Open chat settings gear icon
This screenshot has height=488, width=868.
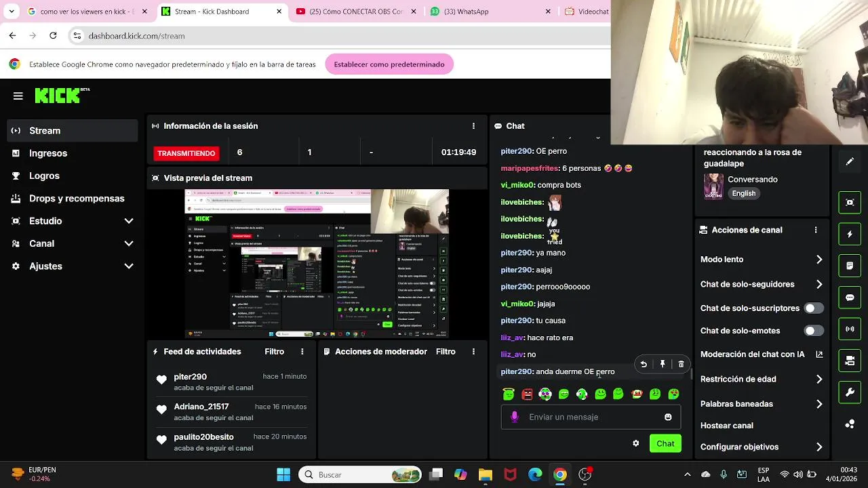pyautogui.click(x=635, y=443)
